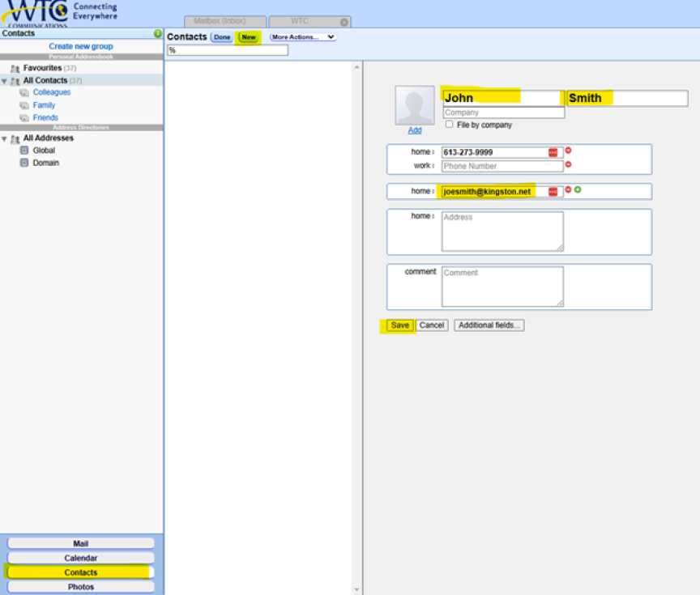Viewport: 700px width, 595px height.
Task: Save the new contact
Action: click(x=399, y=325)
